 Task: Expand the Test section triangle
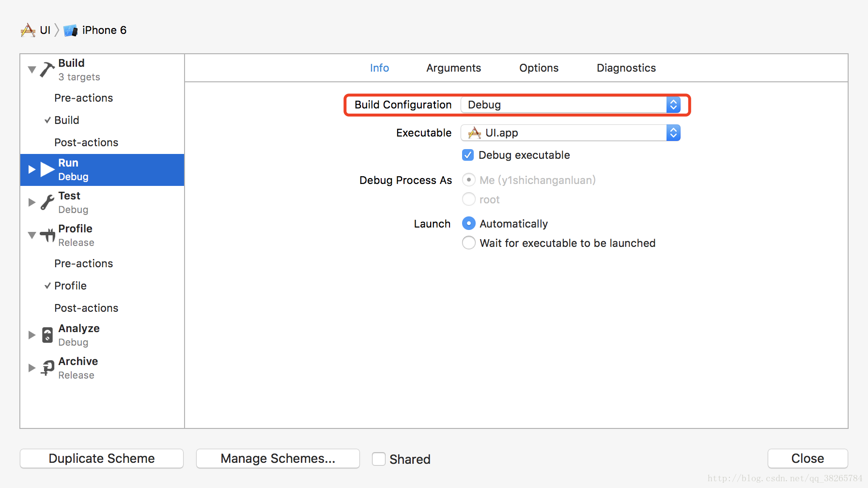(x=32, y=202)
